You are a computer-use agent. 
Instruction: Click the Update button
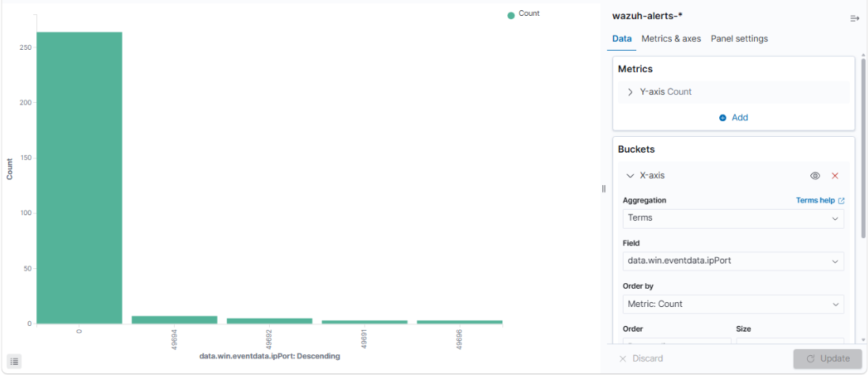click(x=828, y=358)
